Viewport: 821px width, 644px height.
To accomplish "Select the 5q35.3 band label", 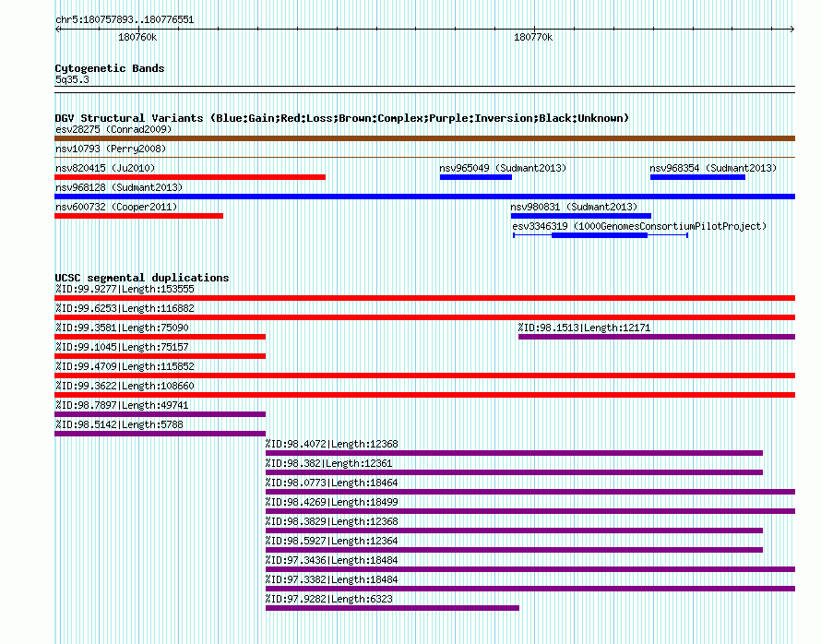I will point(72,79).
